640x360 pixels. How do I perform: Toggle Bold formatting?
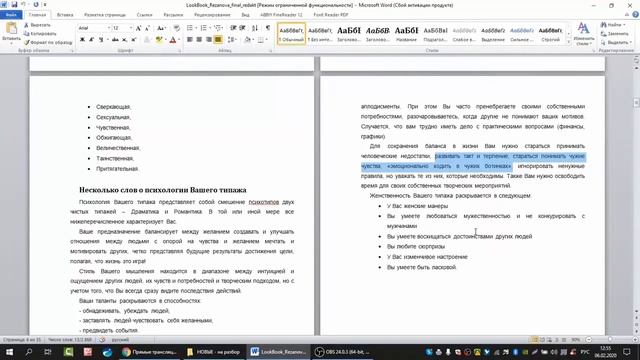(x=82, y=40)
